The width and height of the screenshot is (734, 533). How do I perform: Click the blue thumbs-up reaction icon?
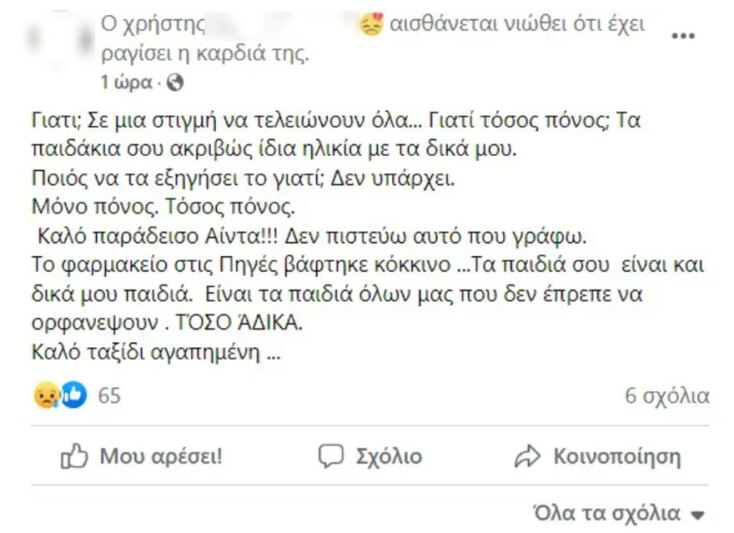coord(73,396)
